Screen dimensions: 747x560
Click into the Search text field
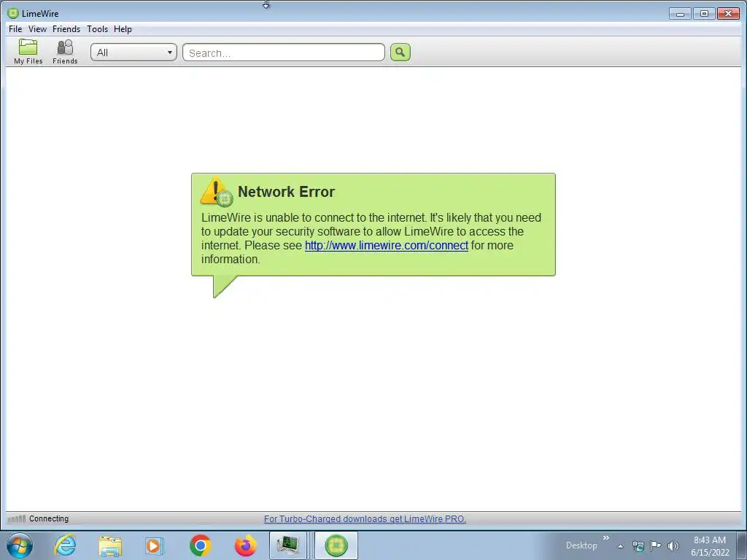[x=284, y=52]
